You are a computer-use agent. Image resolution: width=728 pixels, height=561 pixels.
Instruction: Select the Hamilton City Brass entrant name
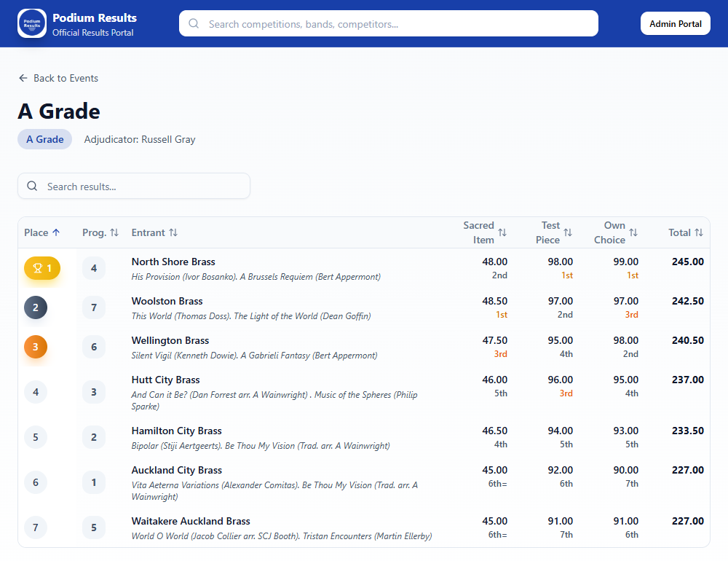176,431
